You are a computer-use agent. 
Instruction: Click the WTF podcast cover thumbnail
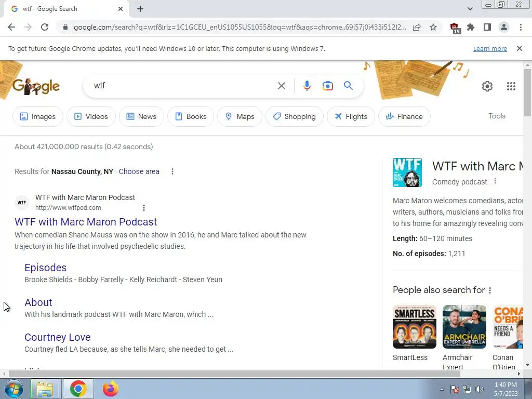(x=407, y=172)
